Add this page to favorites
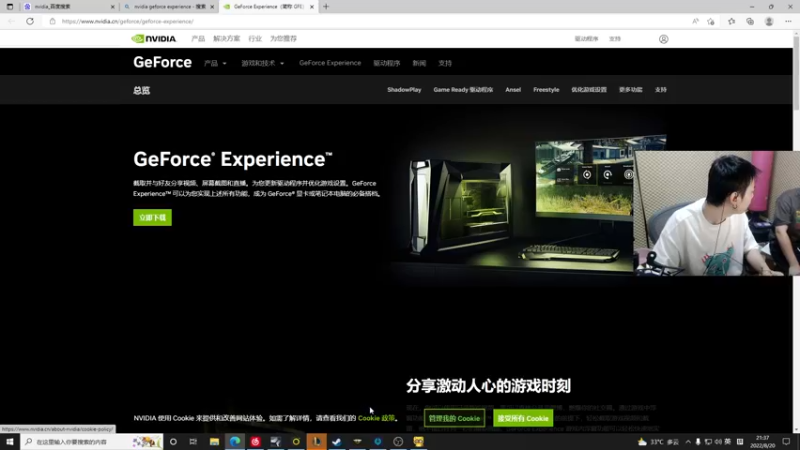This screenshot has width=800, height=450. point(711,21)
